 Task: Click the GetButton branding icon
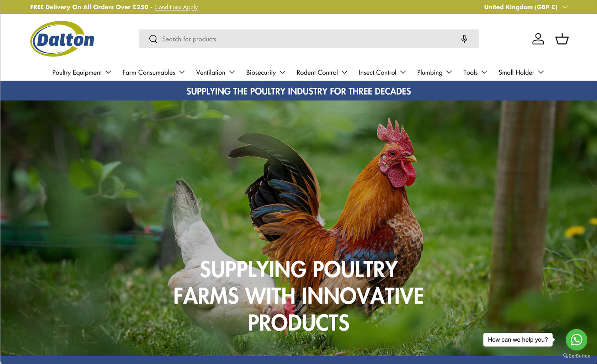[577, 356]
